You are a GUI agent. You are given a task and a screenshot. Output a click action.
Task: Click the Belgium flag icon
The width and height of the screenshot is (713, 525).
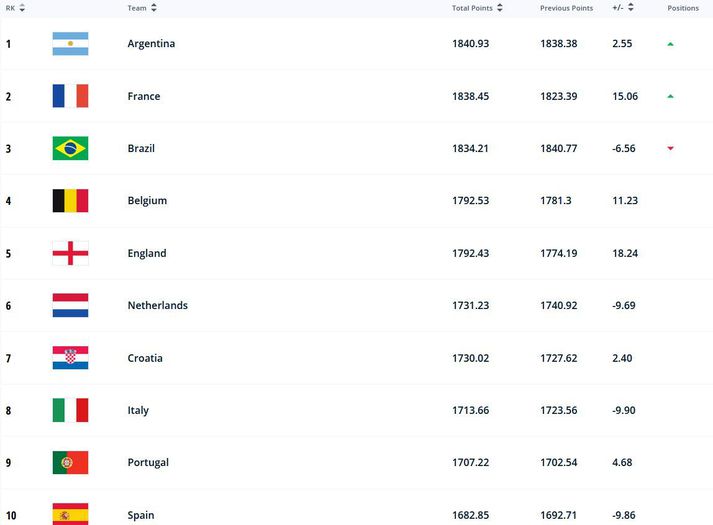click(70, 200)
